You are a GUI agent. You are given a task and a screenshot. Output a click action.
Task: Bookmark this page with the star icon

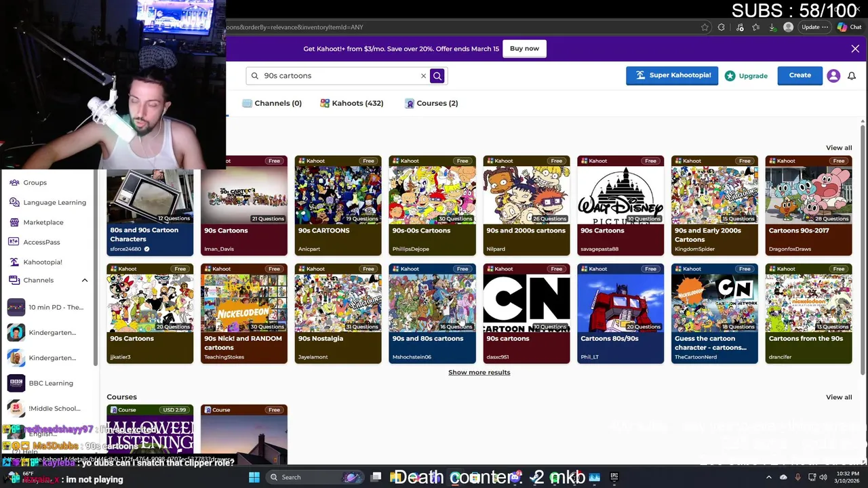(x=705, y=27)
